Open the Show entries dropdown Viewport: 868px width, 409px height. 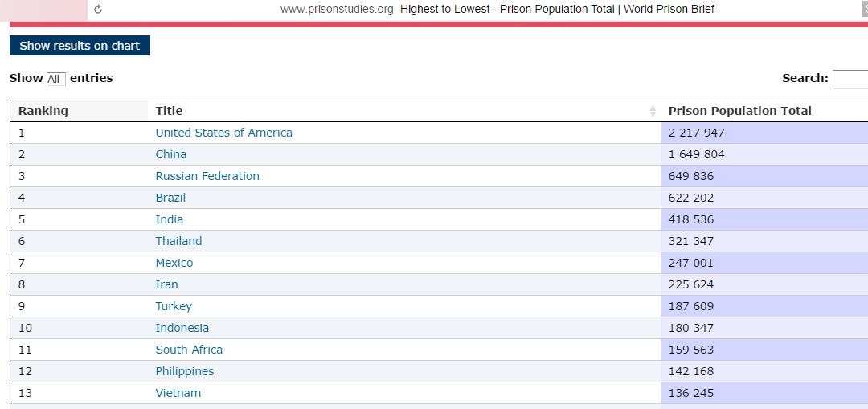55,79
